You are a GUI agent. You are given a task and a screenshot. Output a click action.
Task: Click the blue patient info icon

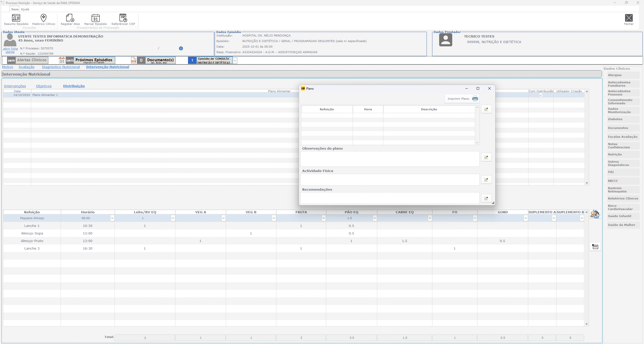(181, 48)
